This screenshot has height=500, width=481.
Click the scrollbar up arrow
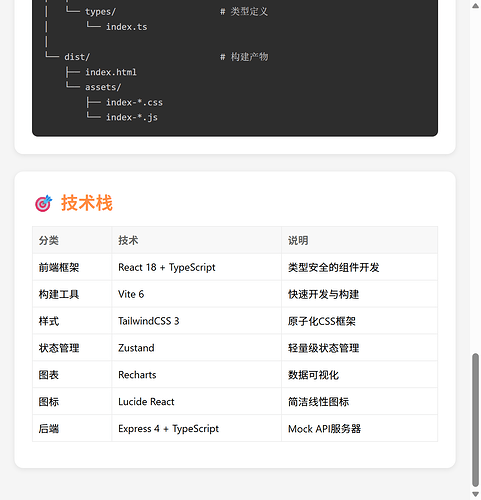tap(475, 6)
